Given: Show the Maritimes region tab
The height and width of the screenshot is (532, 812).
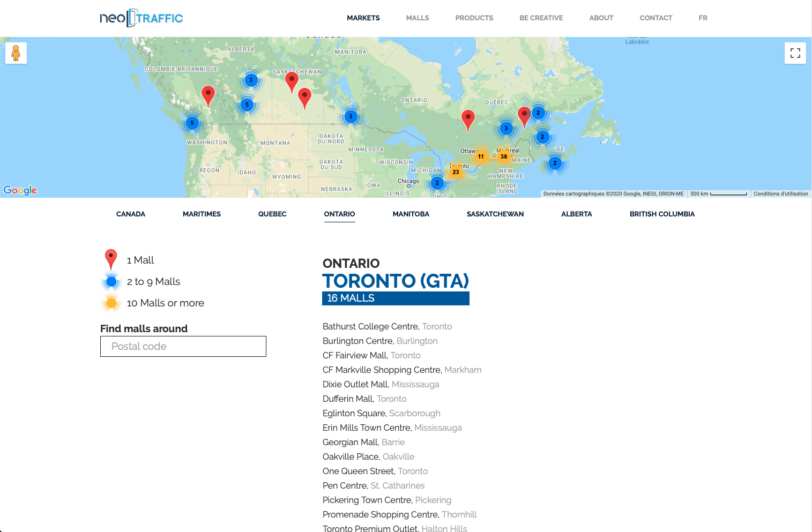Looking at the screenshot, I should [x=202, y=214].
